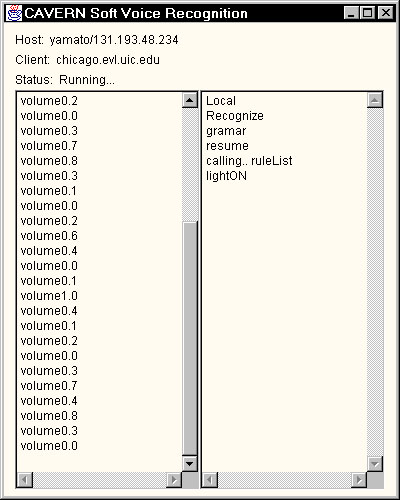The width and height of the screenshot is (400, 500).
Task: Click up arrow of volume list scrollbar
Action: (x=190, y=100)
